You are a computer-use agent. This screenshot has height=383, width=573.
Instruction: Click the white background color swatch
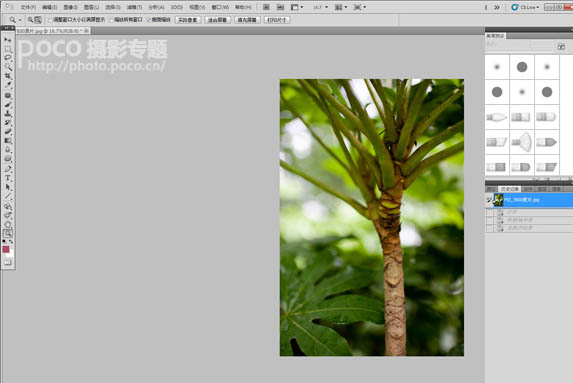tap(11, 254)
